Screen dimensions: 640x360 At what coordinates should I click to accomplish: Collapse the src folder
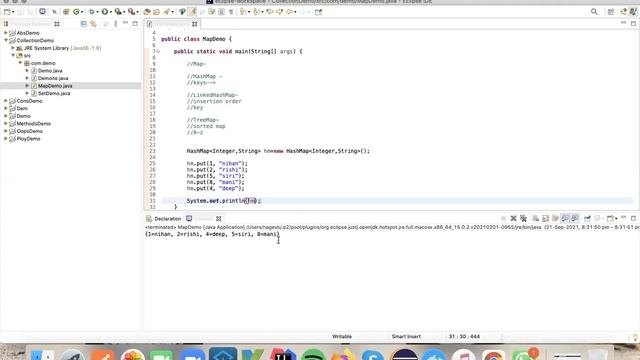pyautogui.click(x=13, y=56)
